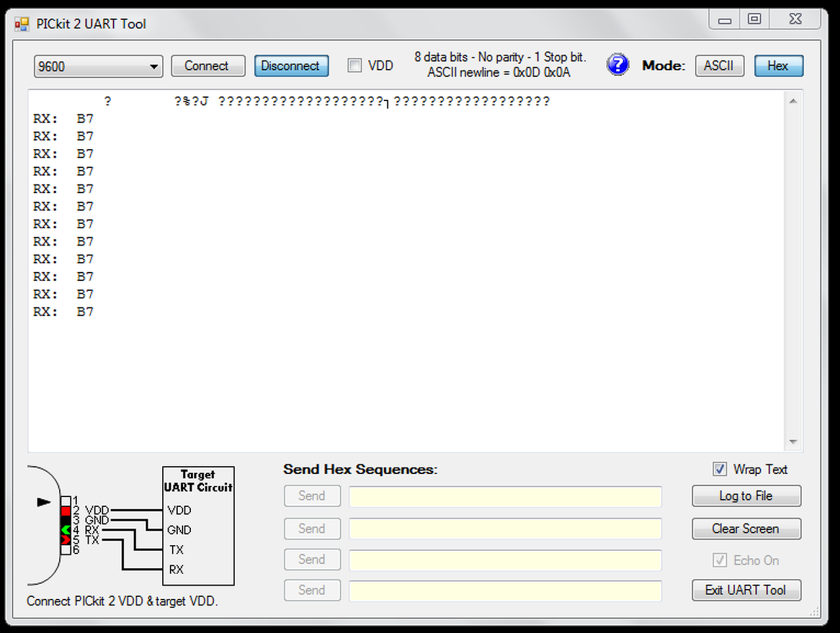
Task: Click the window resize grip icon
Action: coord(814,612)
